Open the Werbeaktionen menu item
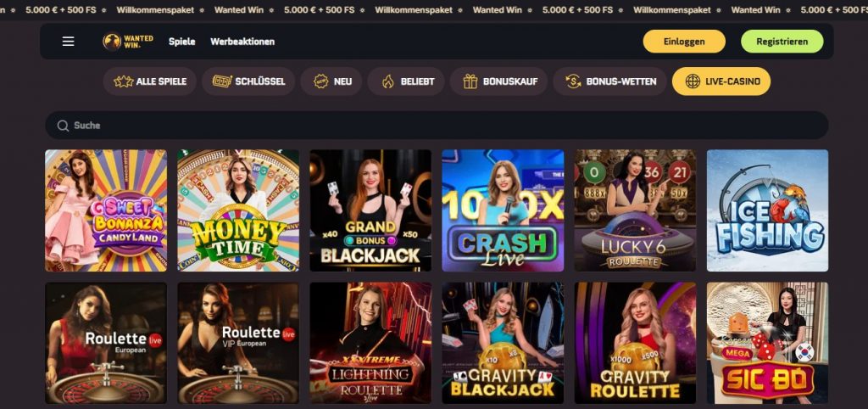 (242, 42)
